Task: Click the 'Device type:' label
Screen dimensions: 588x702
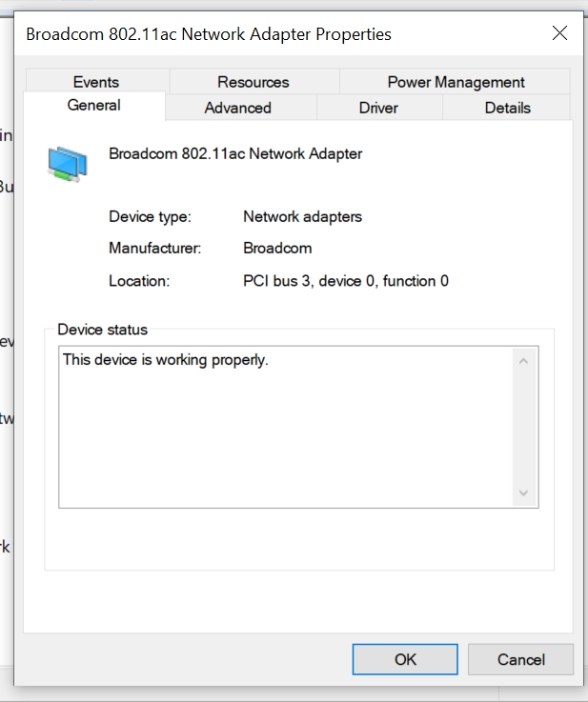Action: point(150,216)
